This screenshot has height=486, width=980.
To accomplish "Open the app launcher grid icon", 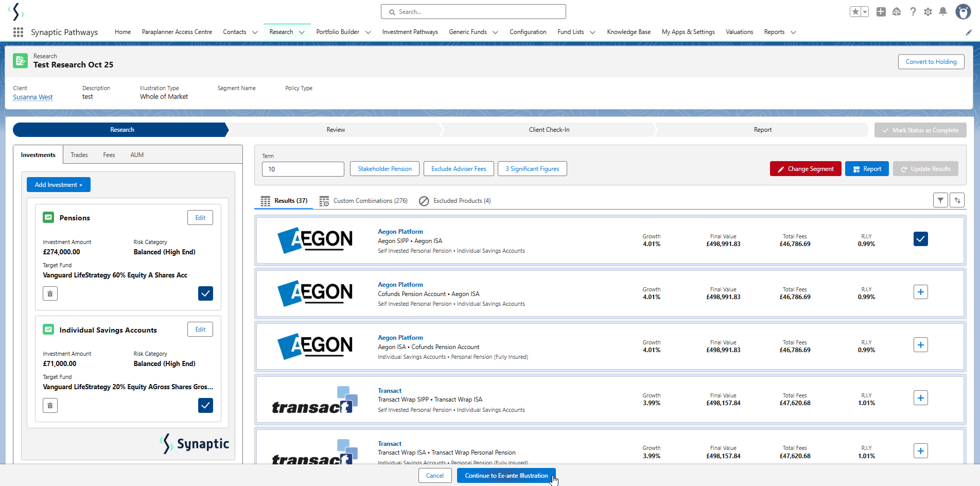I will click(18, 32).
